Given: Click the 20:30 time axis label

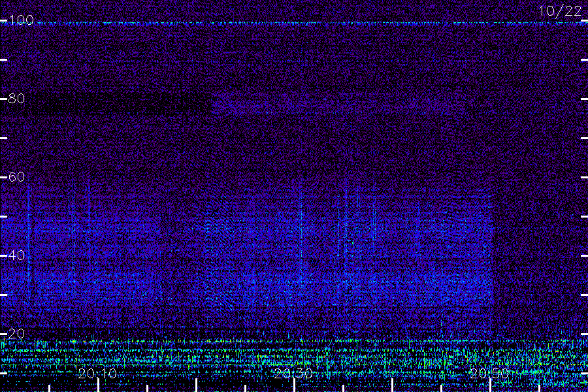Looking at the screenshot, I should click(x=293, y=373).
